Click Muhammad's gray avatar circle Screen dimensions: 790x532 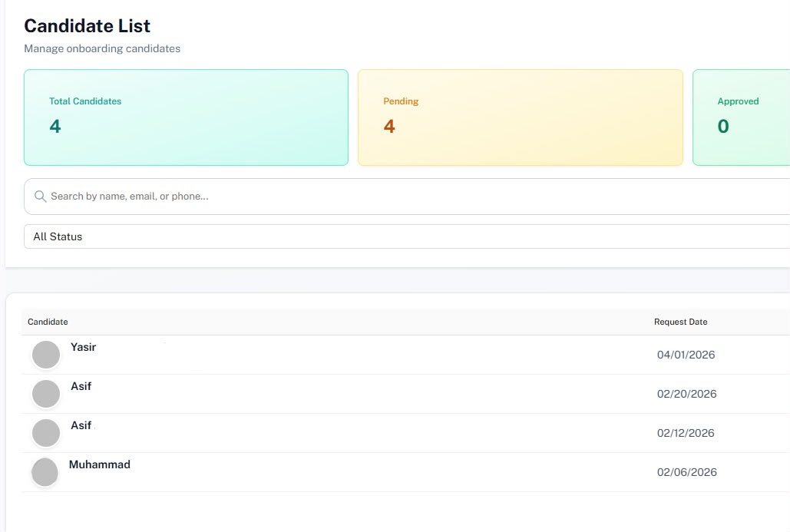pyautogui.click(x=45, y=472)
